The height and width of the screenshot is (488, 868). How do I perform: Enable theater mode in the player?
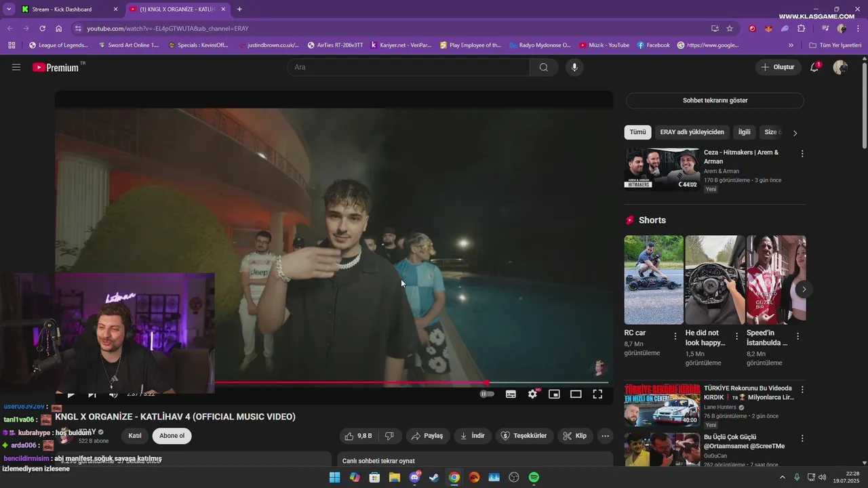[x=576, y=394]
